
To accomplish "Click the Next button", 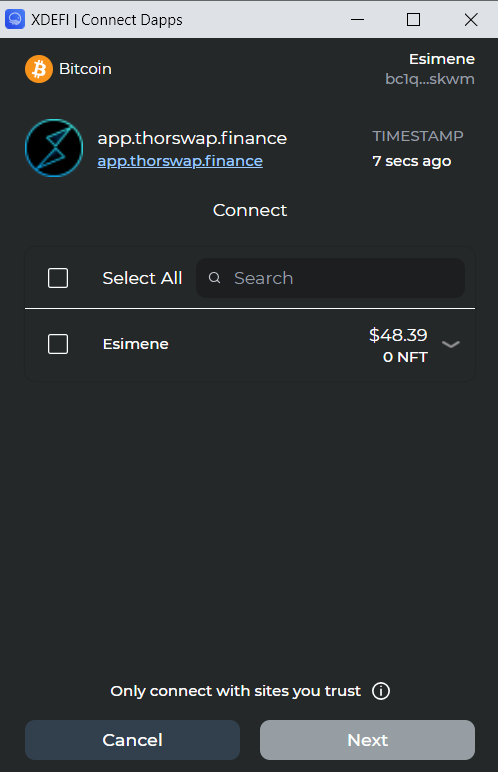I will pyautogui.click(x=367, y=740).
